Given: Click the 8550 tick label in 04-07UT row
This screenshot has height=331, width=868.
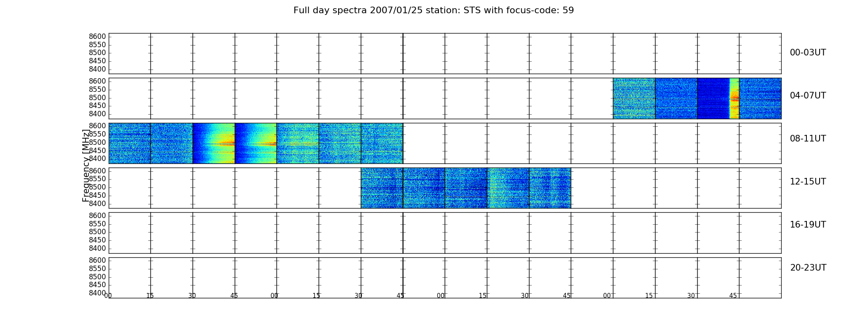Looking at the screenshot, I should click(98, 89).
